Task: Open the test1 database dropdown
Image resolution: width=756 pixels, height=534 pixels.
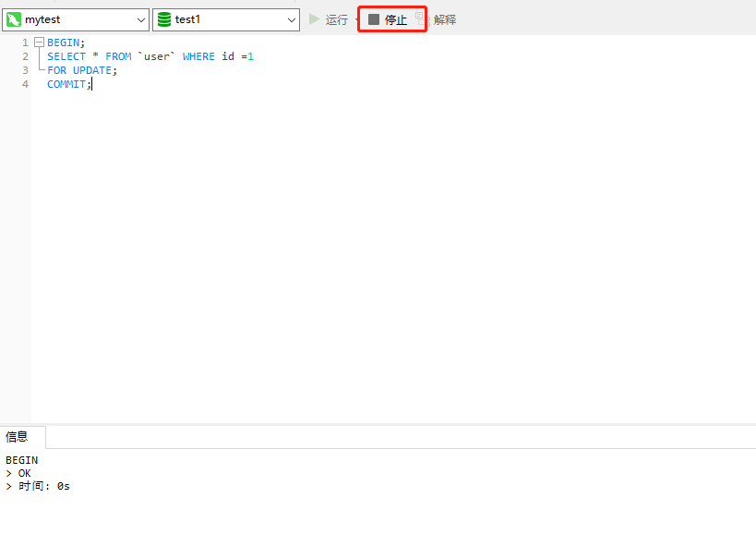Action: (226, 19)
